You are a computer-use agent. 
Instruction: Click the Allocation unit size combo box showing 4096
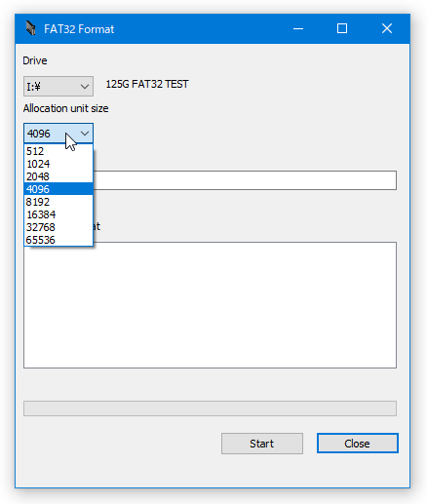click(x=58, y=134)
